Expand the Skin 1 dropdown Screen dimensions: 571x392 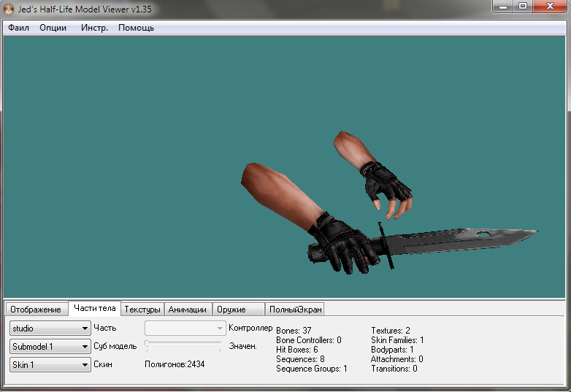50,364
